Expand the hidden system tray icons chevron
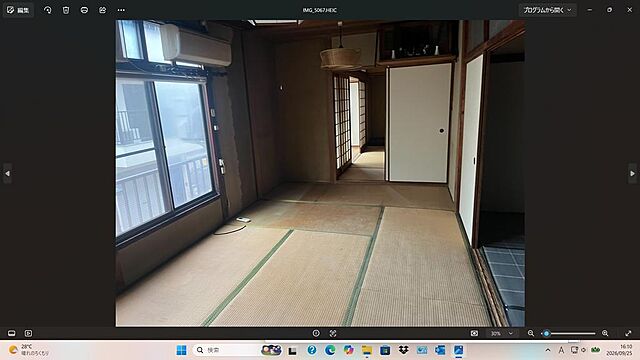640x360 pixels. coord(548,350)
